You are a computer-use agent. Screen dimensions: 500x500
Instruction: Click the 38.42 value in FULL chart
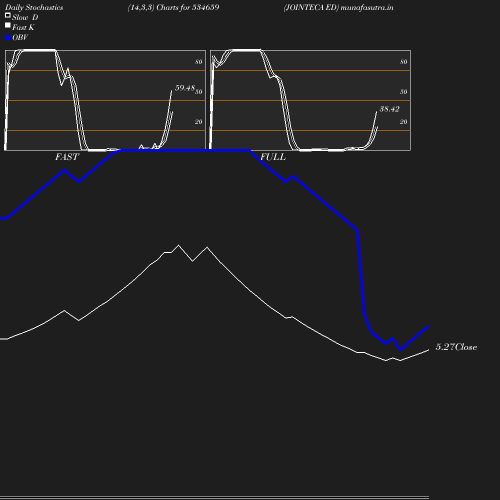(389, 109)
